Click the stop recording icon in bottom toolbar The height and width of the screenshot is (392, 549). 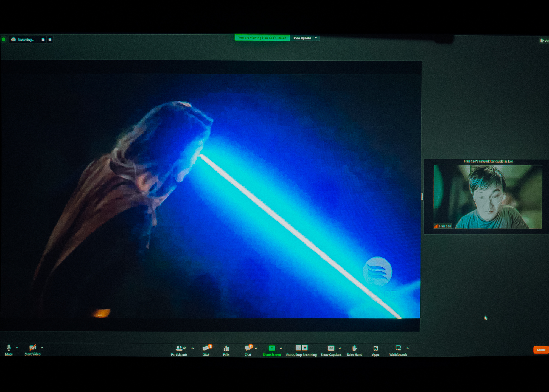pos(305,348)
